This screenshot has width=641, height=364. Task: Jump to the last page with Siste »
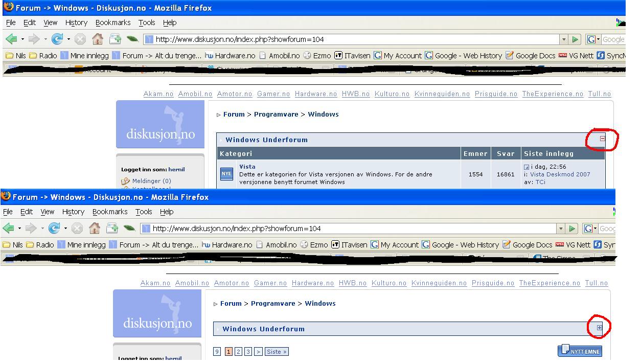(277, 352)
